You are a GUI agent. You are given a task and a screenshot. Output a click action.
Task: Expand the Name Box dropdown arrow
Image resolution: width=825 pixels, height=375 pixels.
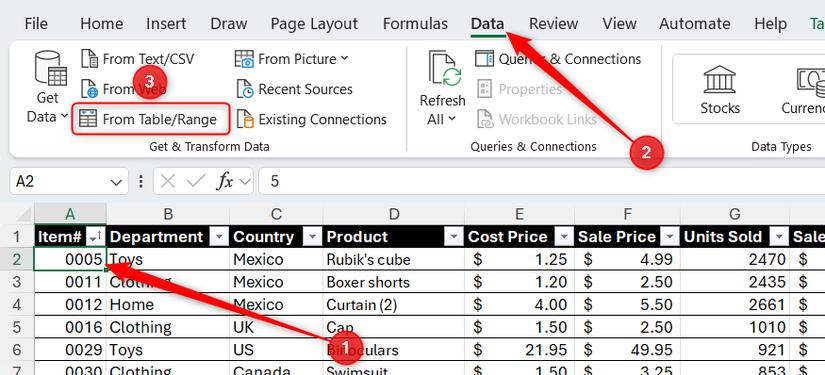pos(116,182)
